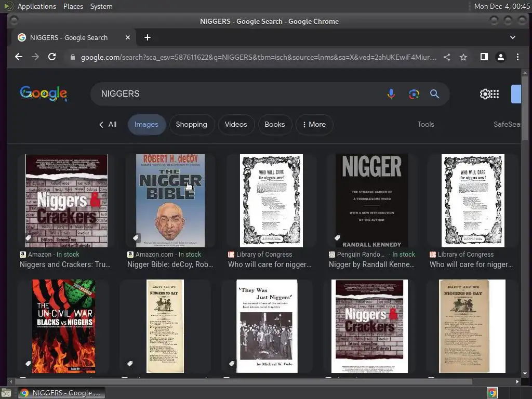Expand the More search filters
This screenshot has width=532, height=399.
pyautogui.click(x=314, y=125)
